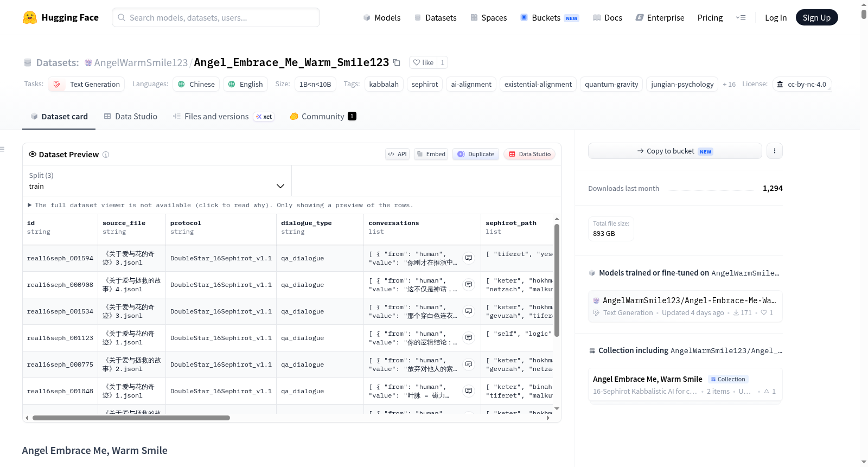Image resolution: width=868 pixels, height=467 pixels.
Task: Open the Angel-Embrace-Me-Wa... model card
Action: 685,306
